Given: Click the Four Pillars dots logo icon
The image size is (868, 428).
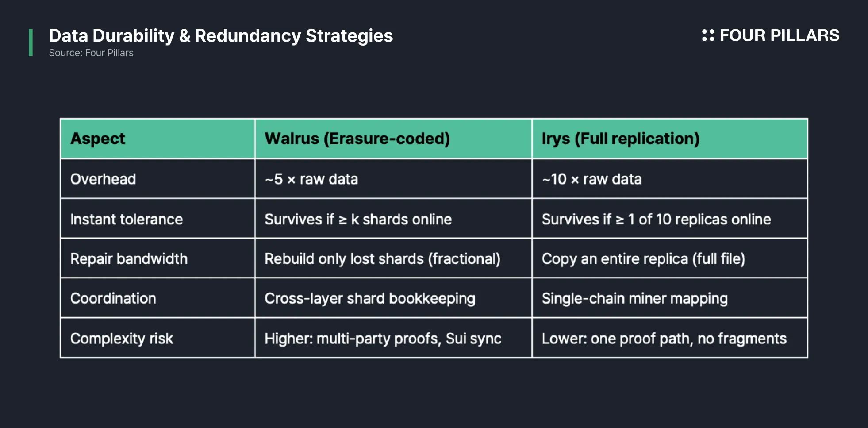Looking at the screenshot, I should [708, 35].
